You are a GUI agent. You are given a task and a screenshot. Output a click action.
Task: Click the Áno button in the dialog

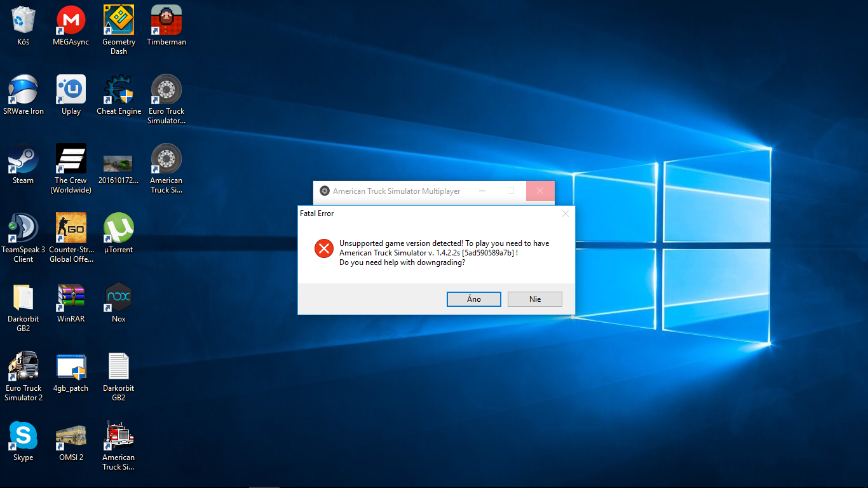pos(473,299)
